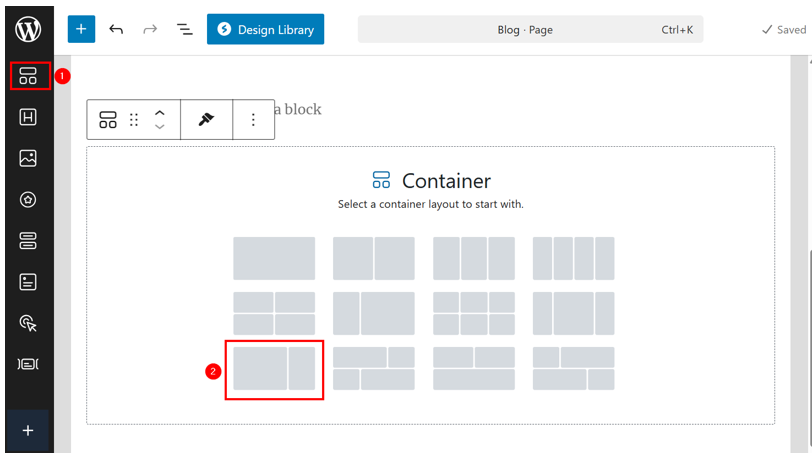
Task: Open the WordPress logo menu
Action: 28,30
